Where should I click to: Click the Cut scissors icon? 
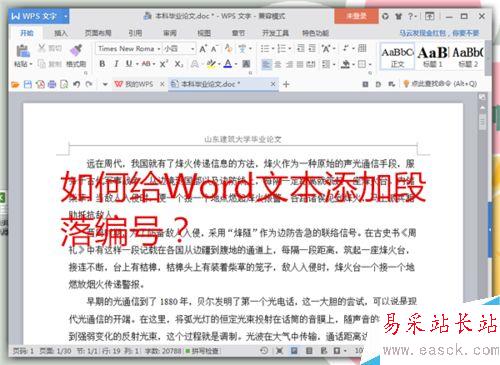41,48
